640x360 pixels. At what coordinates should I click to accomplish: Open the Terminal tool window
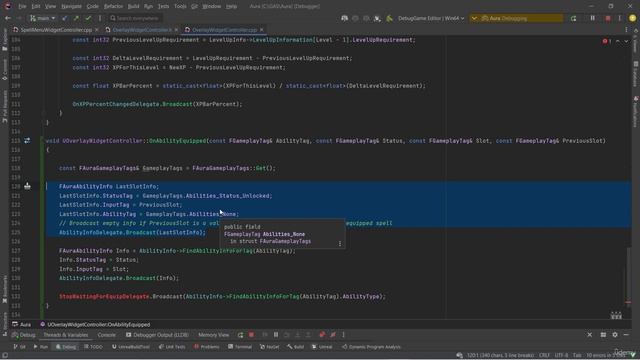(x=240, y=347)
